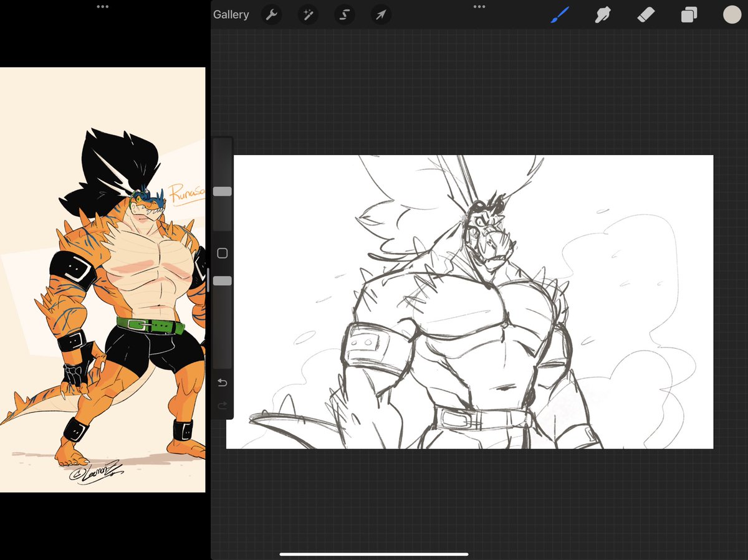Screen dimensions: 748x560
Task: Adjust the brush opacity slider
Action: pyautogui.click(x=223, y=281)
